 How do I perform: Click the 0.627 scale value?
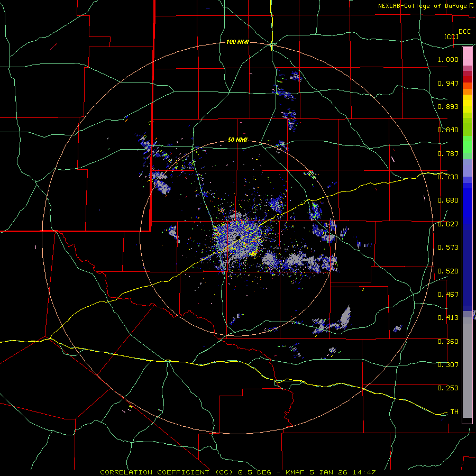click(448, 224)
